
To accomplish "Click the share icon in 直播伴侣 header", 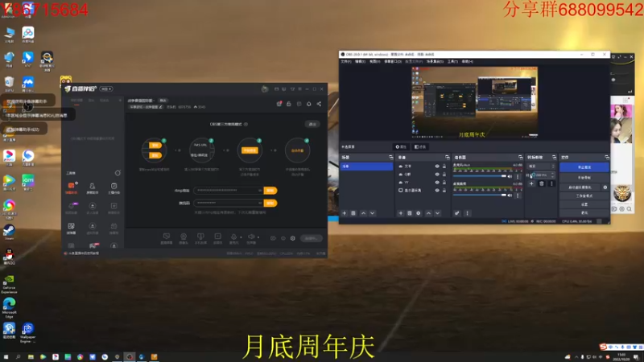I will (319, 104).
